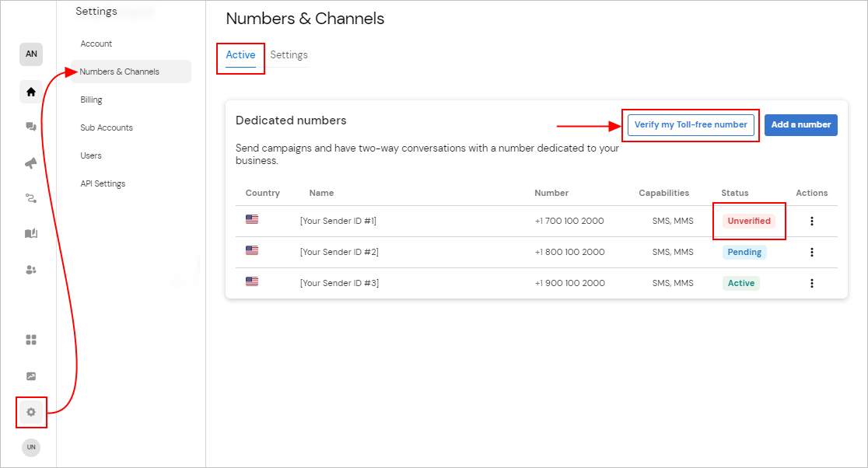Screen dimensions: 868x468
Task: Open the Settings gear icon
Action: [x=31, y=413]
